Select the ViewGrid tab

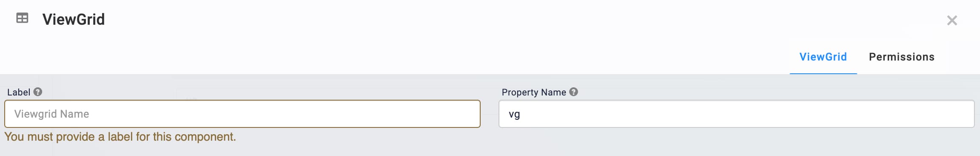click(823, 57)
